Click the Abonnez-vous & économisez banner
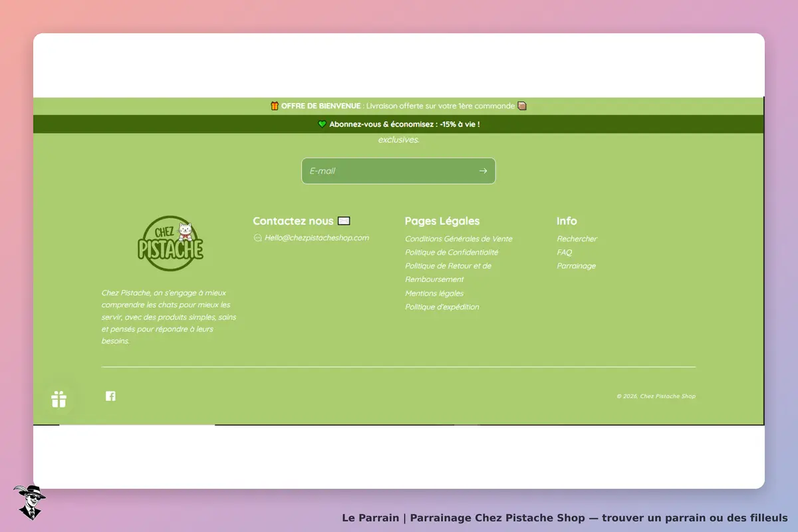798x532 pixels. click(x=398, y=124)
